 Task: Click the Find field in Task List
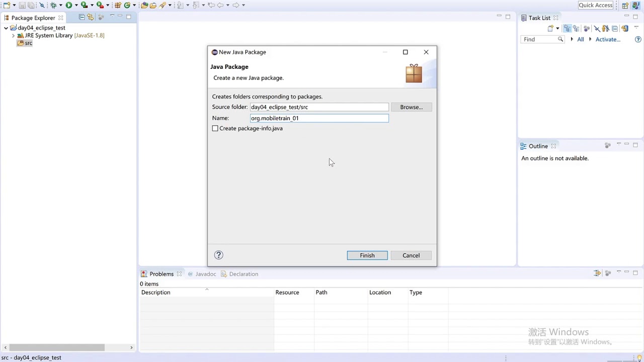pos(542,39)
